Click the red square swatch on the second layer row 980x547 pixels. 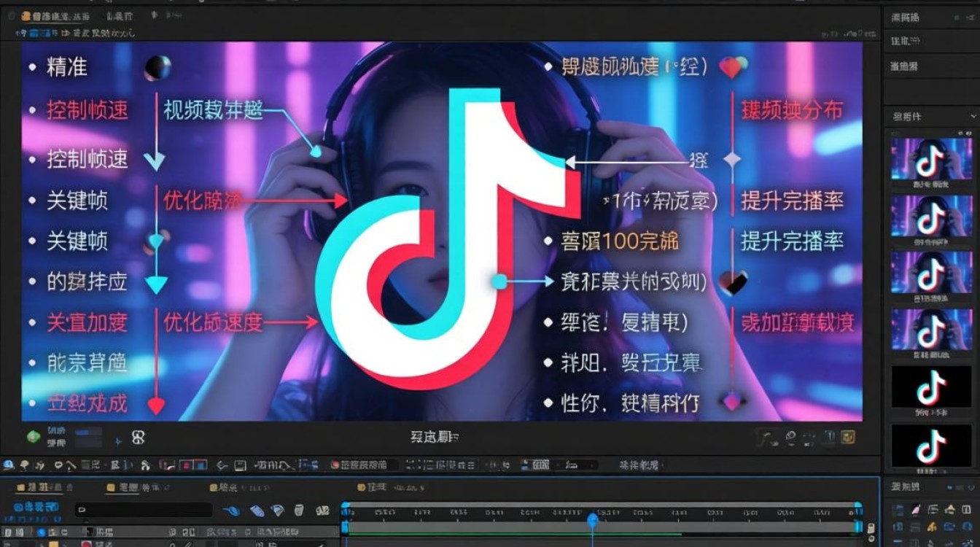pyautogui.click(x=86, y=543)
